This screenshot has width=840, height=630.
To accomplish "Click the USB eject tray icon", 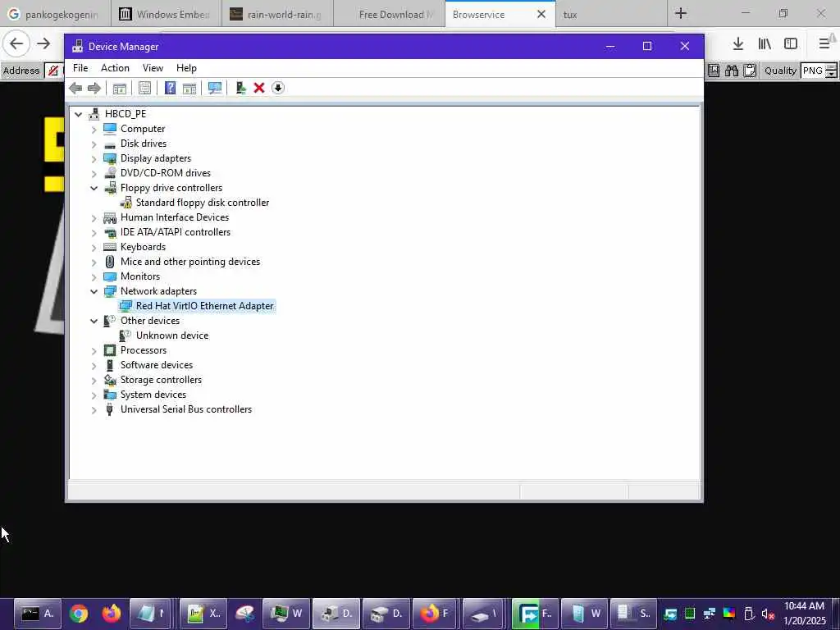I will (749, 614).
